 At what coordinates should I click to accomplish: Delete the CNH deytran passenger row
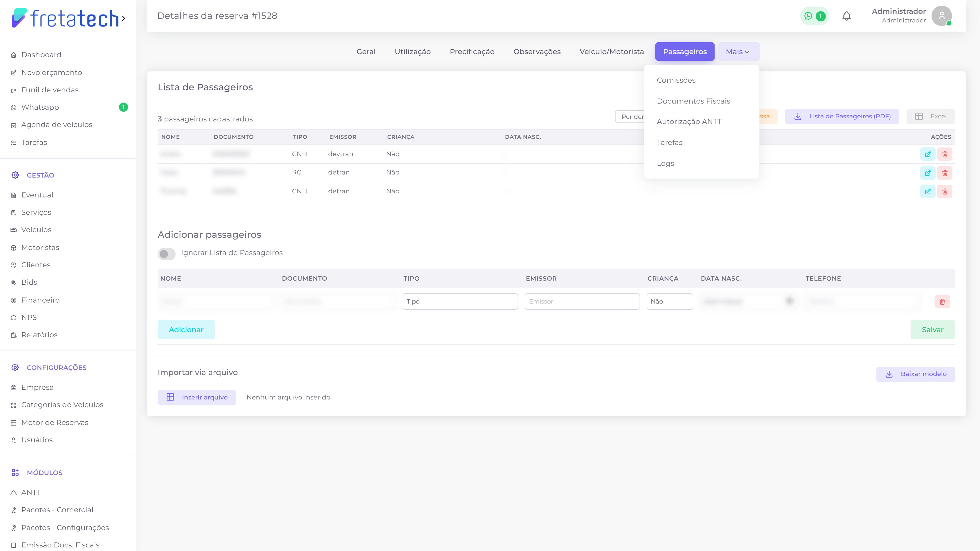coord(945,154)
